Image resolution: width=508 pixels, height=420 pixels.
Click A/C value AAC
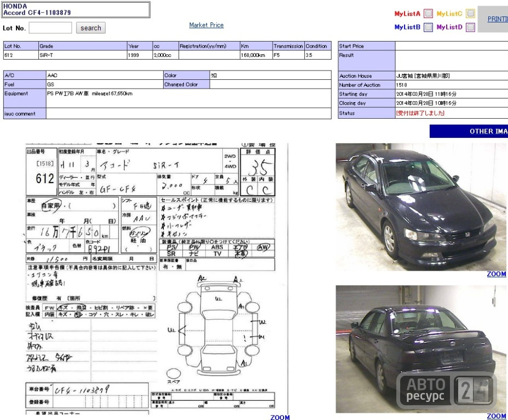coord(105,75)
